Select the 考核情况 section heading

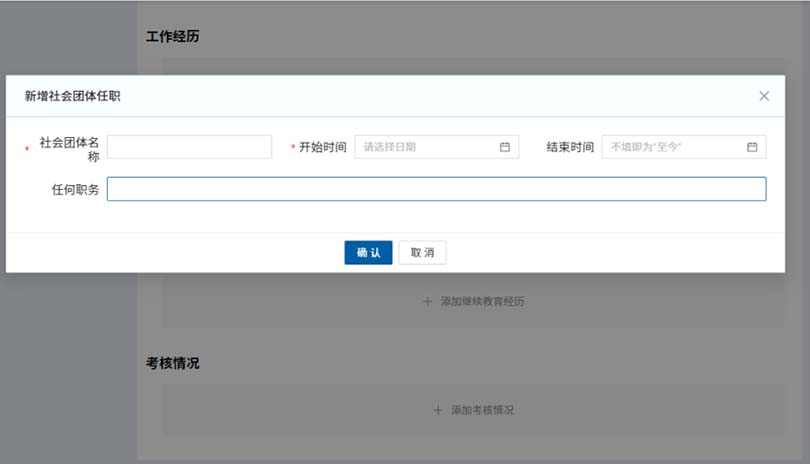pyautogui.click(x=173, y=363)
